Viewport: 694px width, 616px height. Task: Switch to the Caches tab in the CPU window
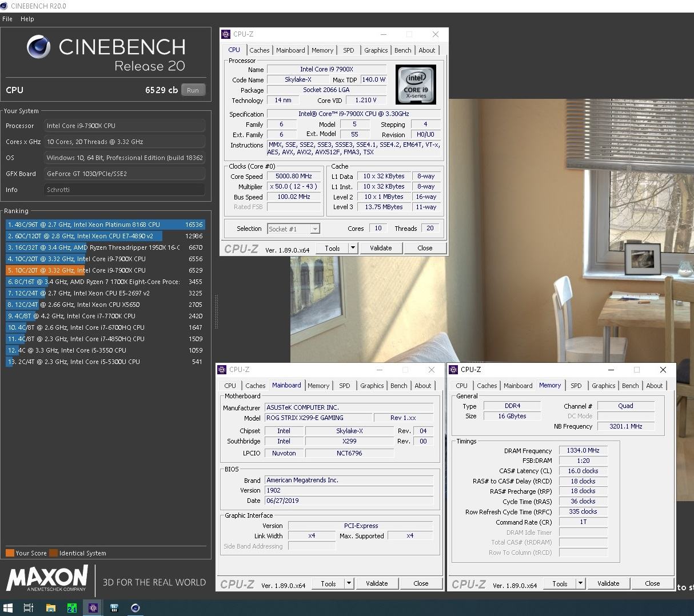[260, 50]
